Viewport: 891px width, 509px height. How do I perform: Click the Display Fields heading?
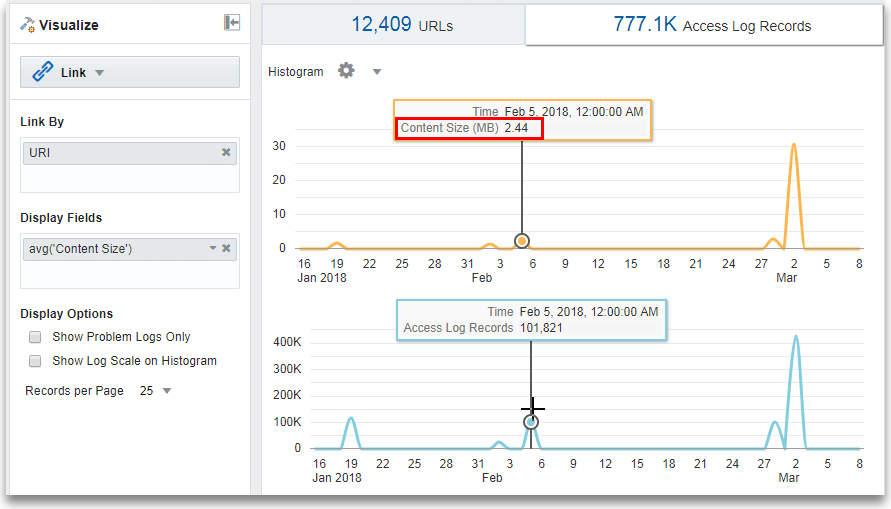tap(61, 218)
